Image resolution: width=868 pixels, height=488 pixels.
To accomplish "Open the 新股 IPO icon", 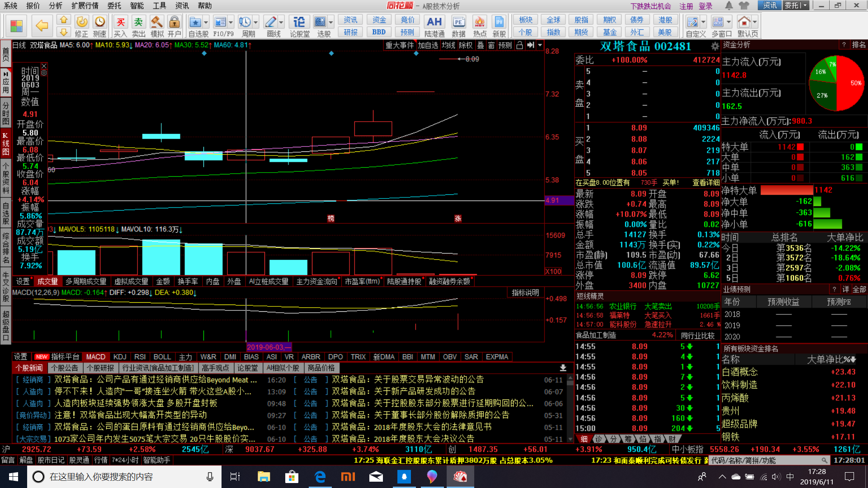I will click(x=499, y=26).
